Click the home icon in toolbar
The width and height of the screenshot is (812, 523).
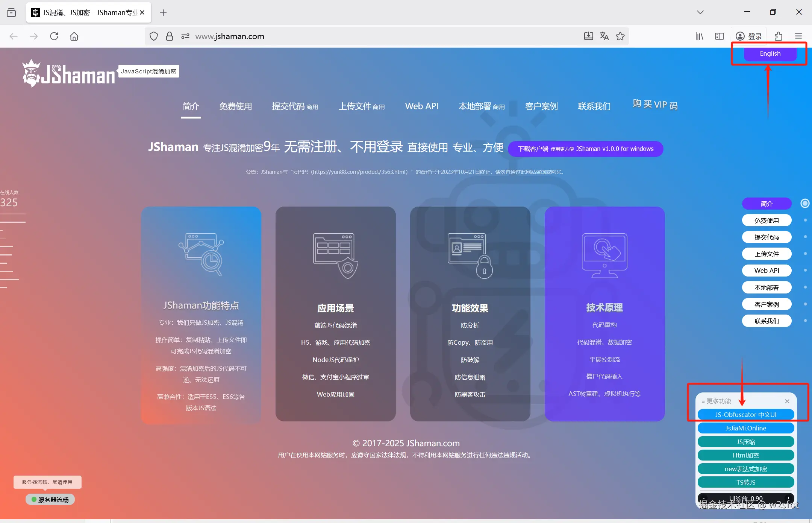coord(74,36)
